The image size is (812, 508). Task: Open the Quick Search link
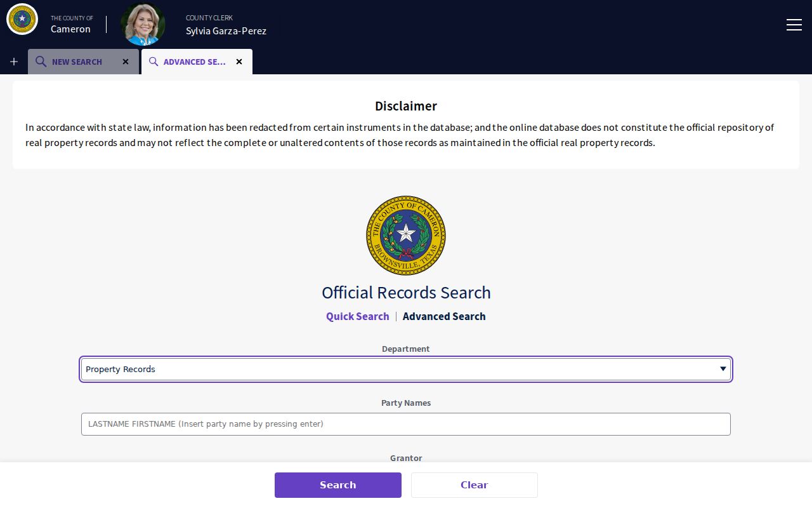357,316
